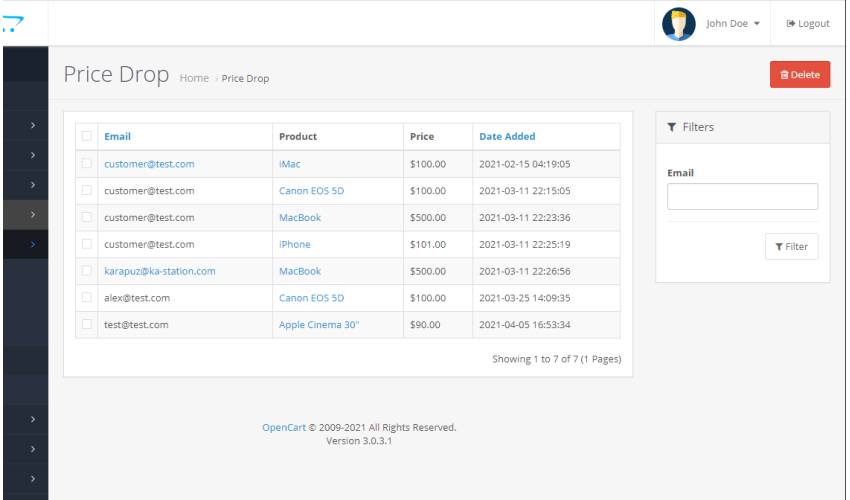The height and width of the screenshot is (500, 850).
Task: Expand the gray highlighted sidebar menu chevron
Action: tap(33, 215)
